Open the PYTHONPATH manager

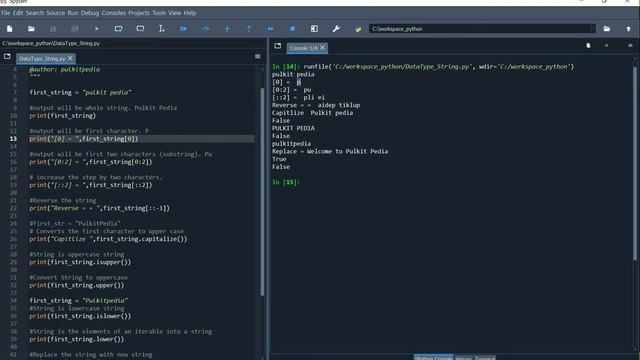tap(358, 29)
